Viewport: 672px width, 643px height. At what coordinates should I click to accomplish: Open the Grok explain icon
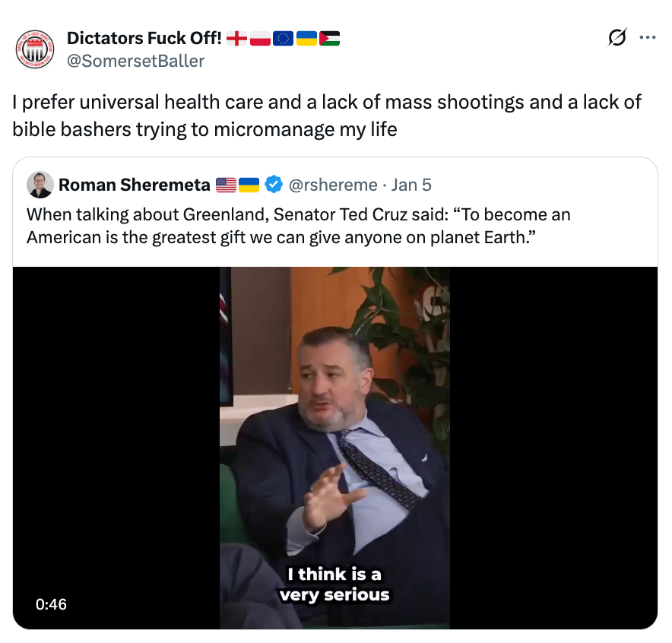coord(617,38)
